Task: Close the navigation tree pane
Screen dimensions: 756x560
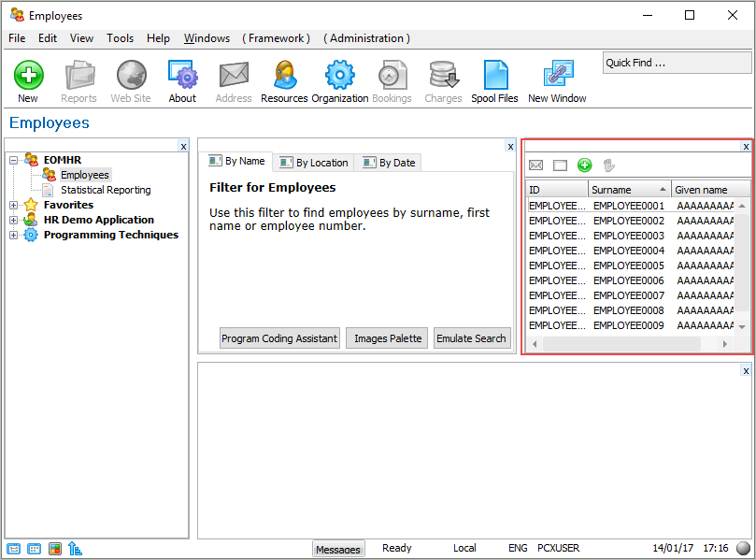Action: pos(183,146)
